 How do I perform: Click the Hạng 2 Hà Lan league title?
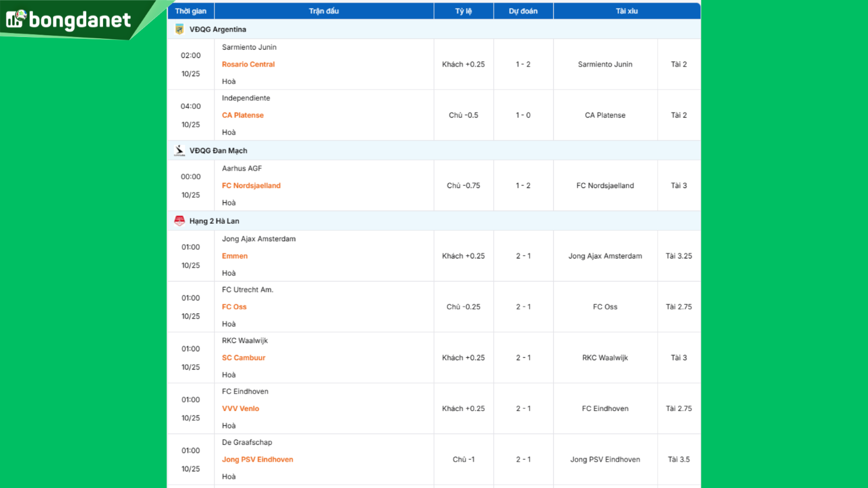(214, 221)
